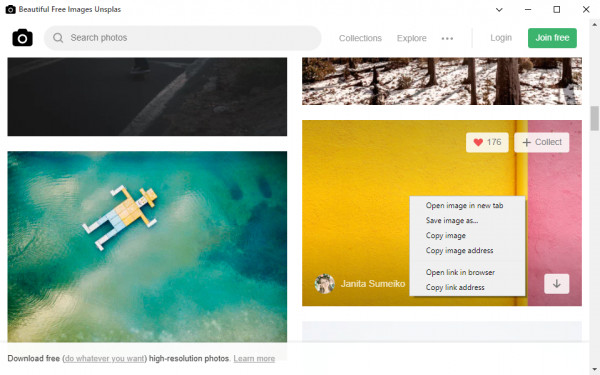Click the search magnifier icon
Image resolution: width=600 pixels, height=375 pixels.
[x=58, y=38]
